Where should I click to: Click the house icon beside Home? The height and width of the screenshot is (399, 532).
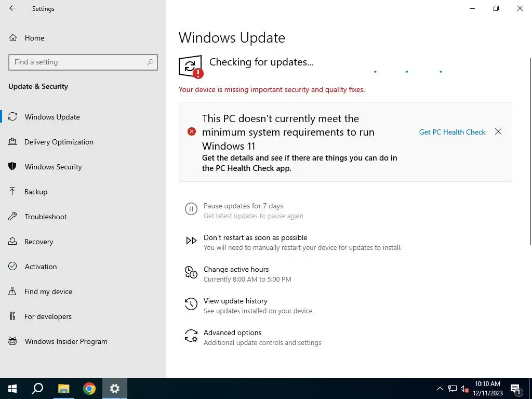[x=13, y=37]
